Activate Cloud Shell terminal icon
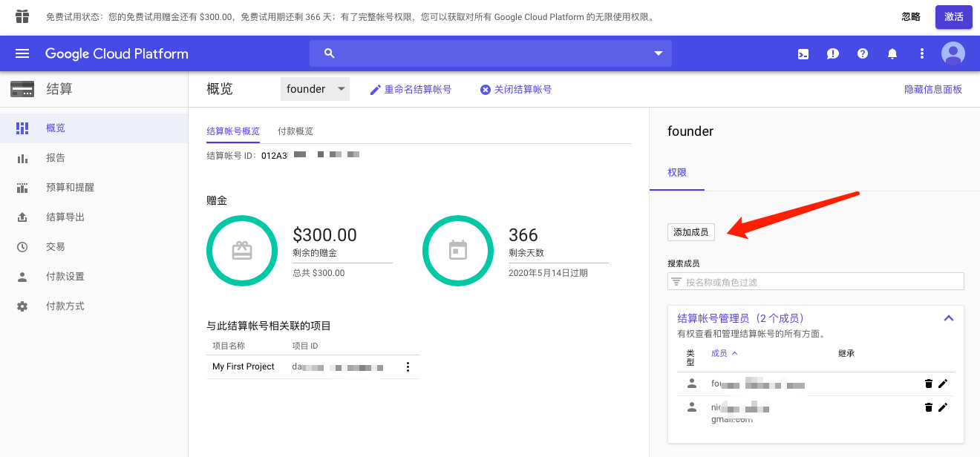The image size is (980, 457). (803, 53)
